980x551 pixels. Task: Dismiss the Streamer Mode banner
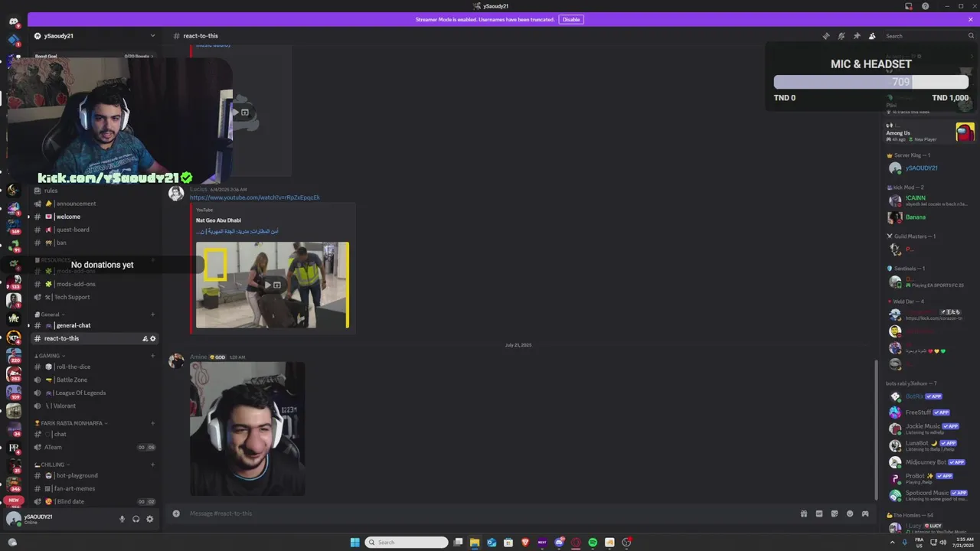972,19
